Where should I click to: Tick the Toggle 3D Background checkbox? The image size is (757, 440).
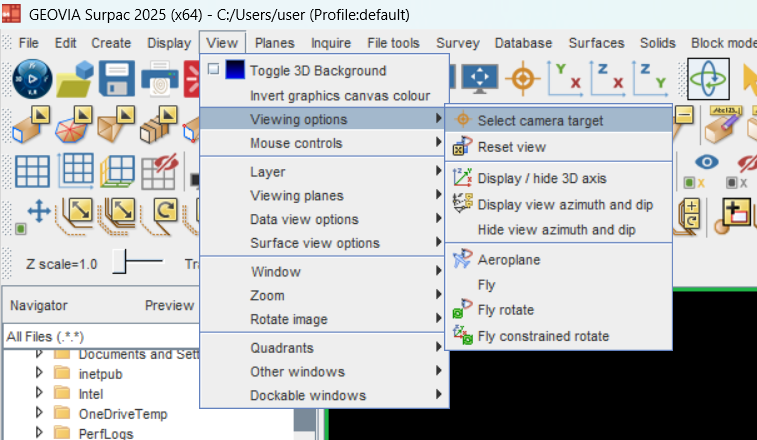pyautogui.click(x=213, y=70)
